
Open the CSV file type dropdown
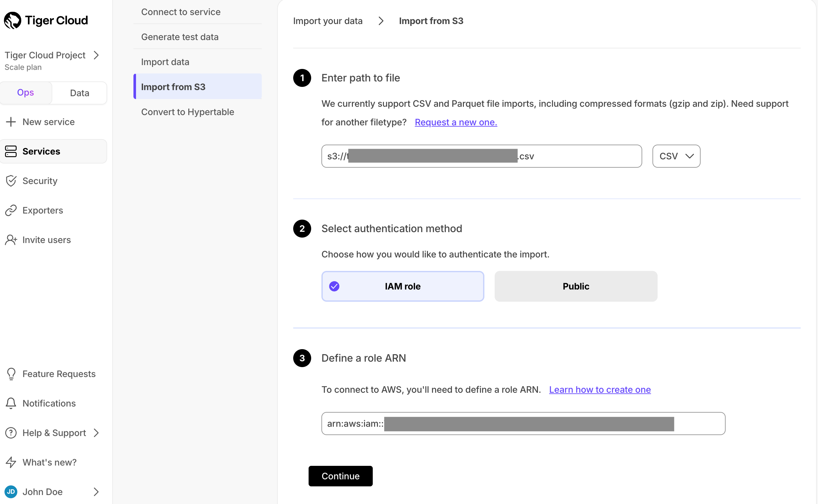[676, 156]
